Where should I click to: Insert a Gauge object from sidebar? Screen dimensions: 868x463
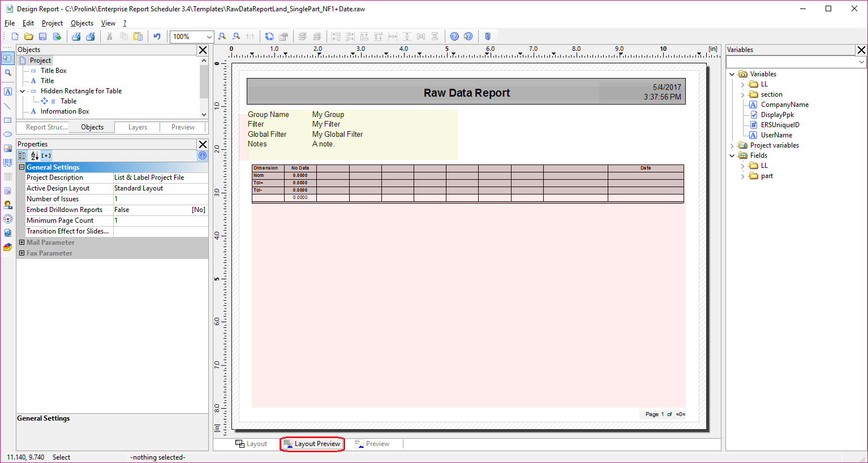[8, 219]
